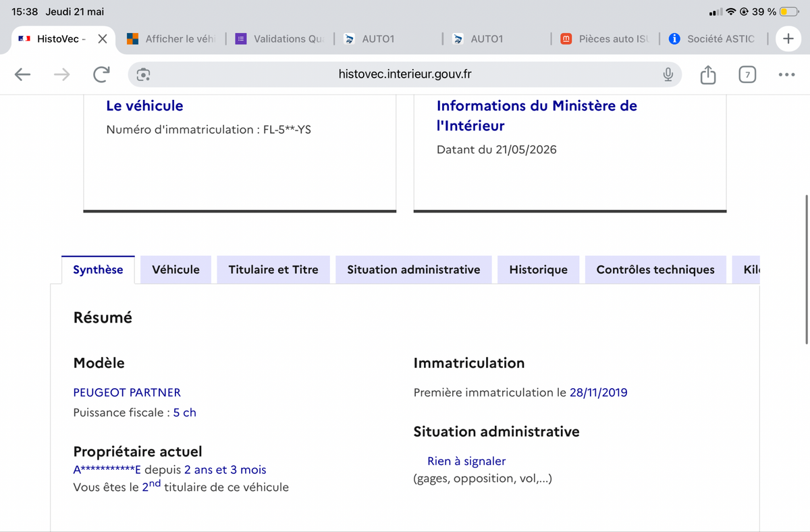Click the browser forward arrow

coord(61,75)
